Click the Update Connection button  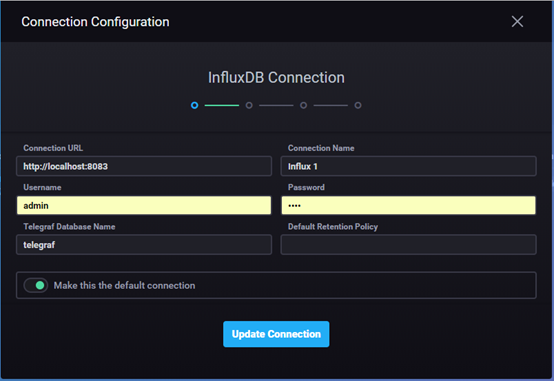276,334
